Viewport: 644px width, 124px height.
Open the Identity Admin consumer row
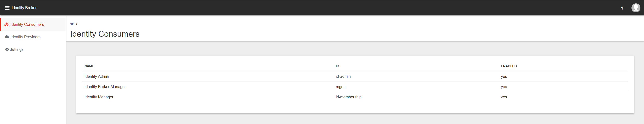96,76
